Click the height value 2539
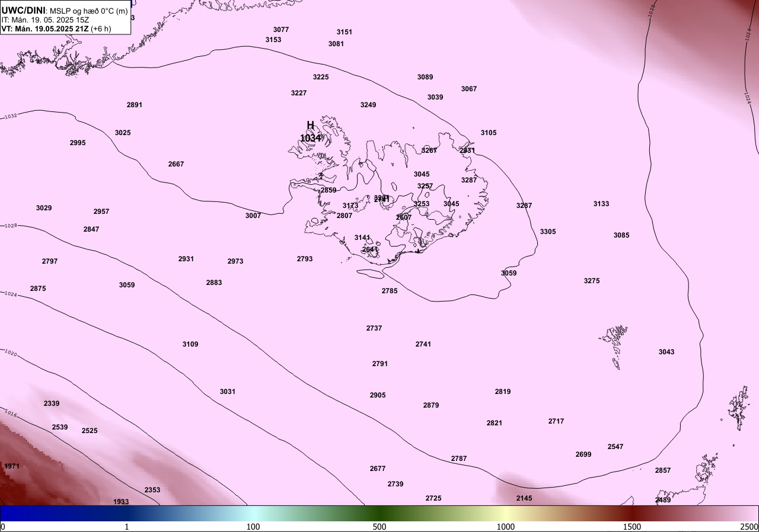 (x=60, y=427)
